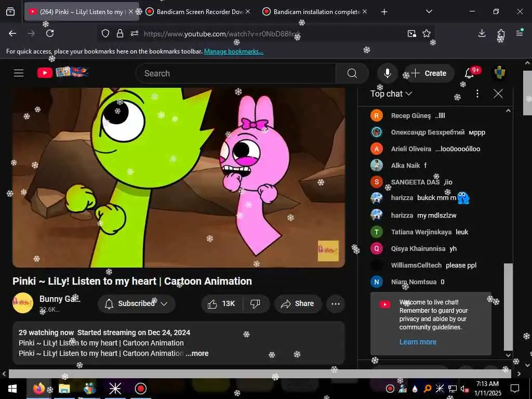
Task: Bookmark this page with the star icon
Action: 427,33
